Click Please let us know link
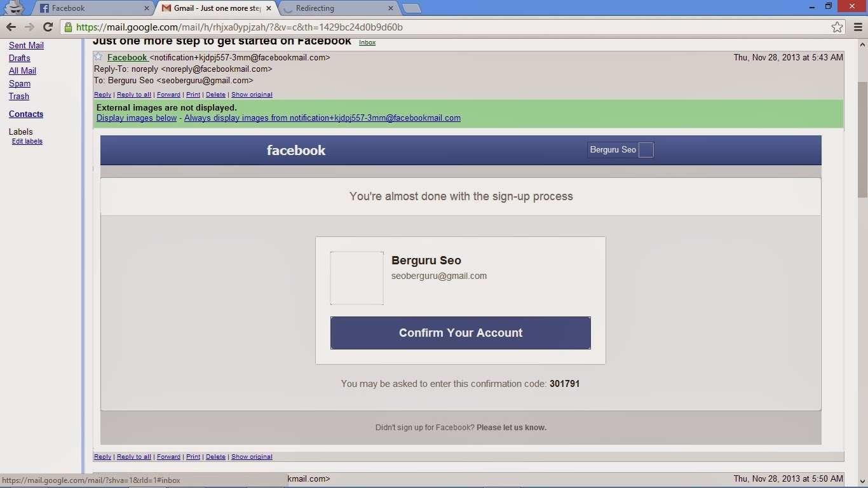The image size is (868, 488). point(512,427)
